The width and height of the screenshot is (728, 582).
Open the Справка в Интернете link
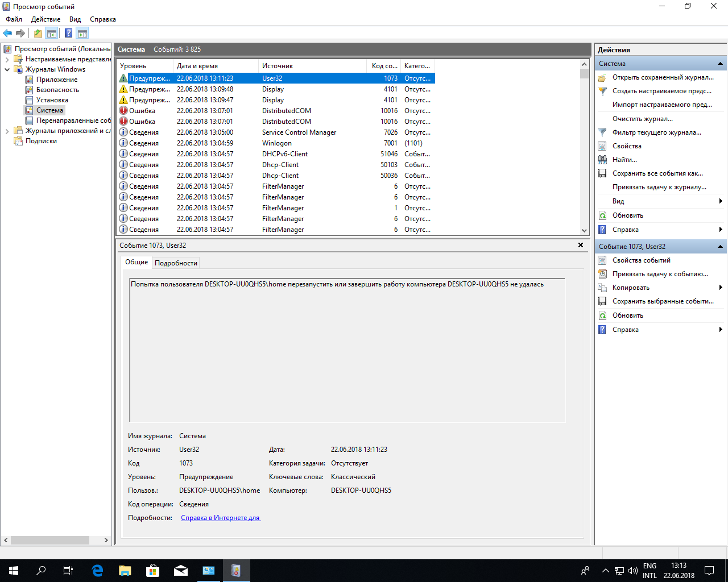coord(221,518)
